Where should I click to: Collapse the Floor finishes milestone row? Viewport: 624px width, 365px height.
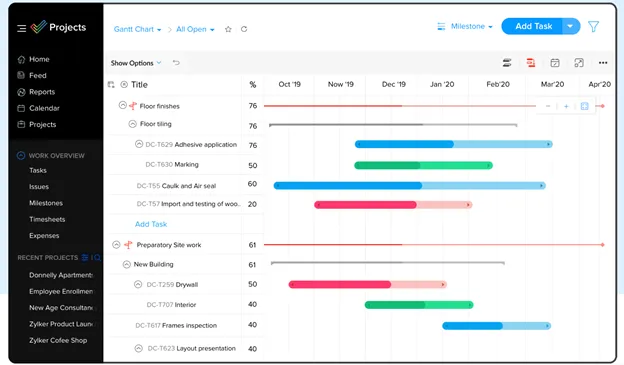tap(123, 105)
